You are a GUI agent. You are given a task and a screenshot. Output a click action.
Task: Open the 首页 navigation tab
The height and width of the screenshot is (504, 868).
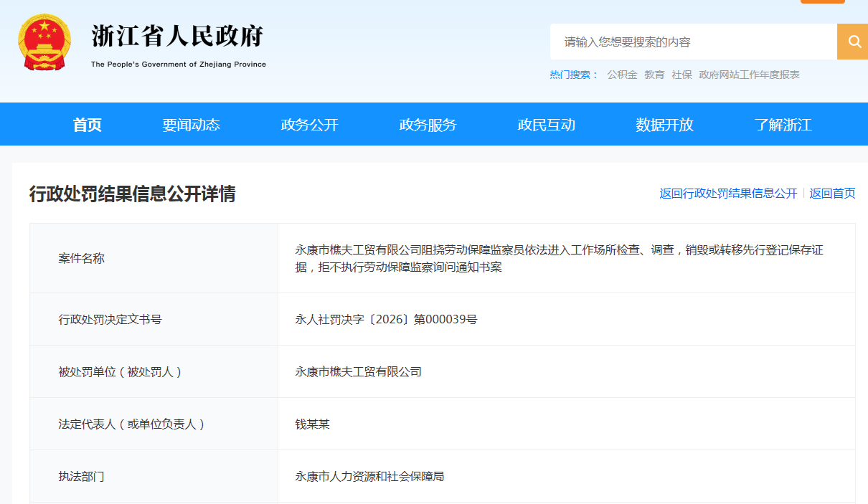pyautogui.click(x=88, y=125)
